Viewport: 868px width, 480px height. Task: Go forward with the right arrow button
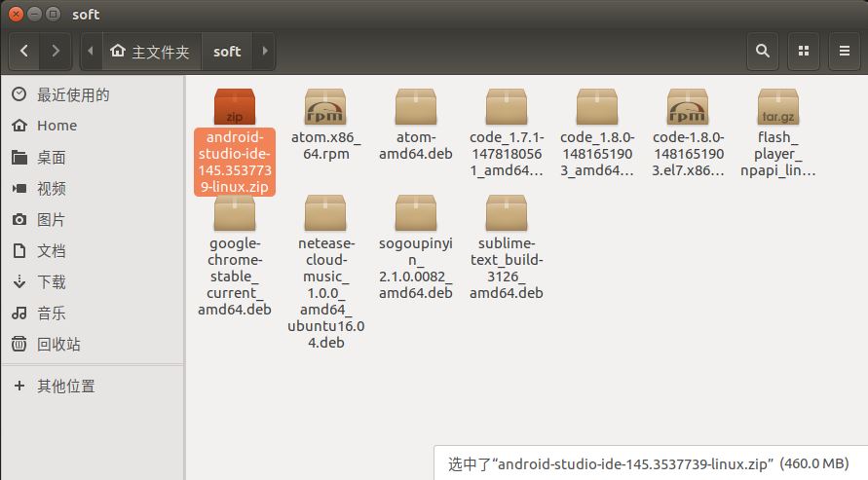56,51
